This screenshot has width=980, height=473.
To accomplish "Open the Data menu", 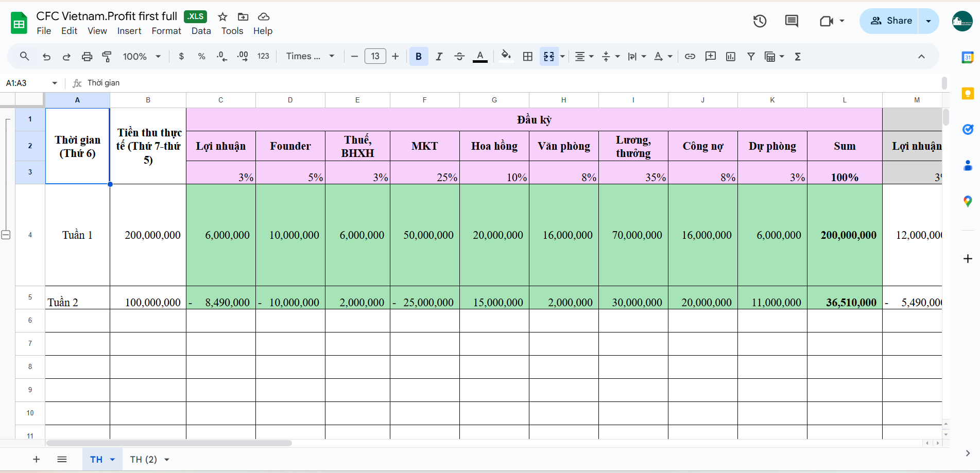I will click(x=201, y=31).
